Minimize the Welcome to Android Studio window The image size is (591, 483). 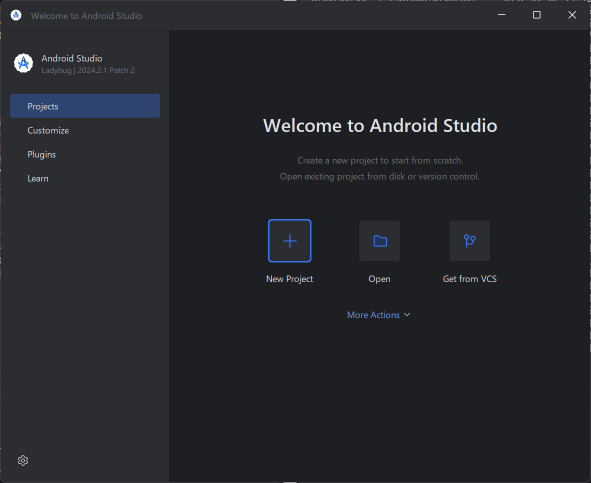(x=502, y=15)
